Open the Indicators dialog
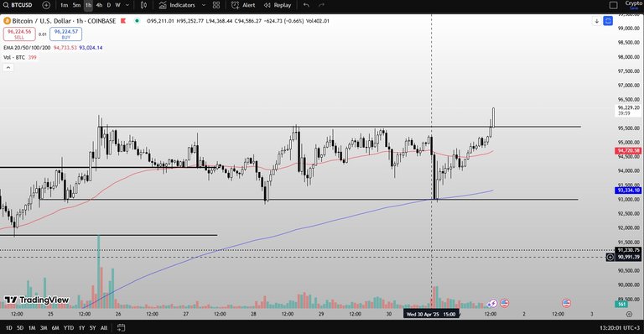Viewport: 644px width, 334px height. click(177, 5)
